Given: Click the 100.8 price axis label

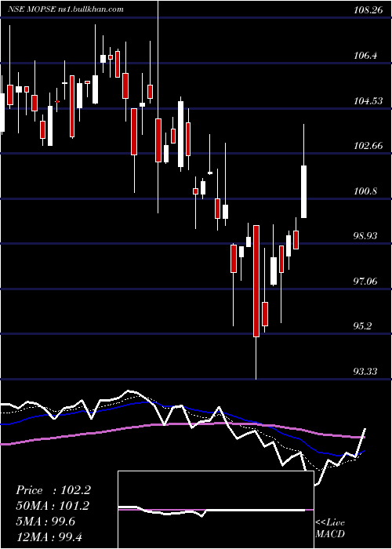Looking at the screenshot, I should tap(365, 191).
